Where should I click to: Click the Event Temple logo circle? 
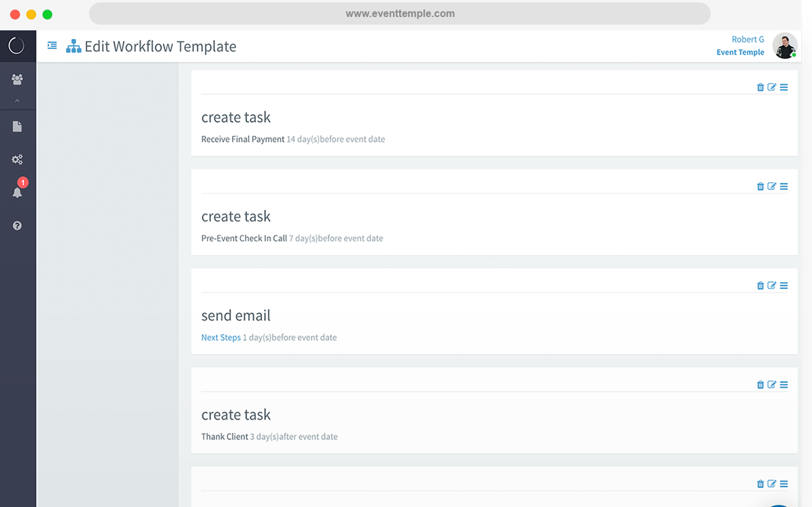point(17,46)
